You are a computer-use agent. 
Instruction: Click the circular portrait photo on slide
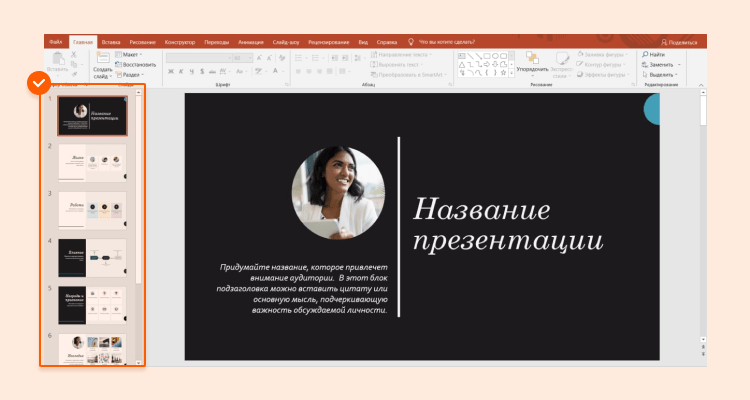[338, 192]
